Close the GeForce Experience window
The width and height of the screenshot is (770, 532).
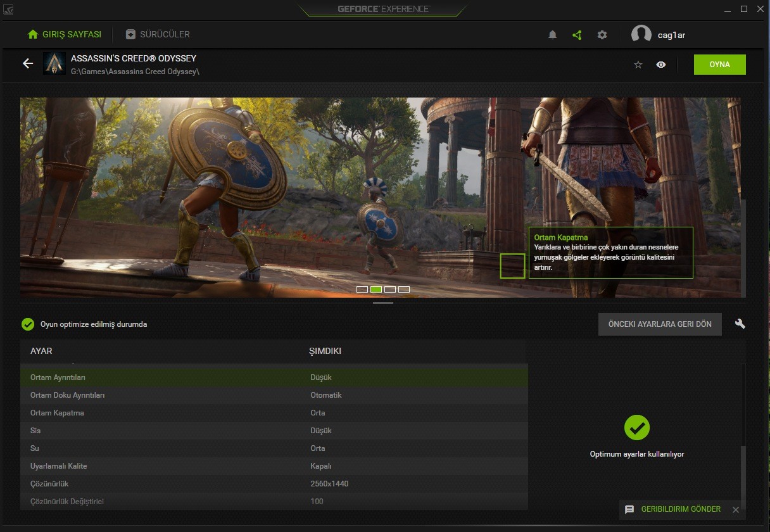pos(761,9)
